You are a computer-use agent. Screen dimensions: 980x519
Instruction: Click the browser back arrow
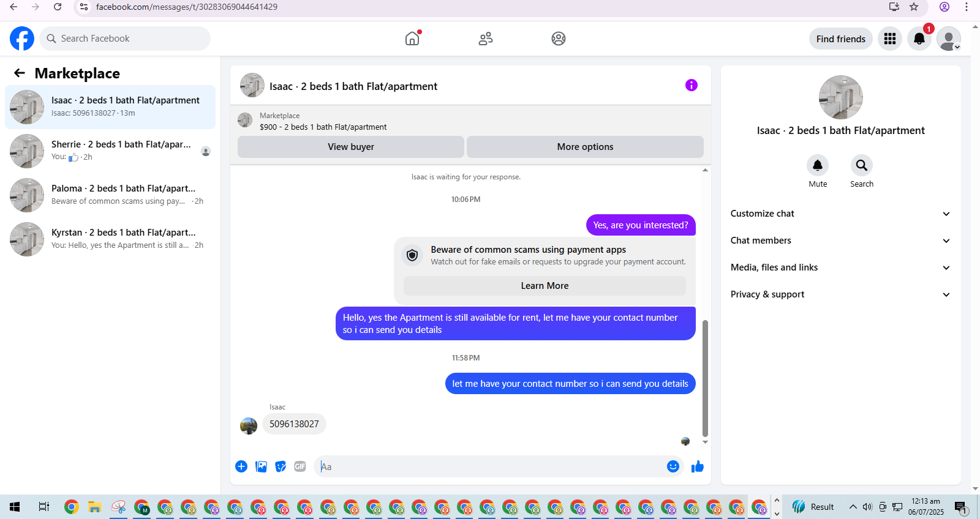pos(13,7)
